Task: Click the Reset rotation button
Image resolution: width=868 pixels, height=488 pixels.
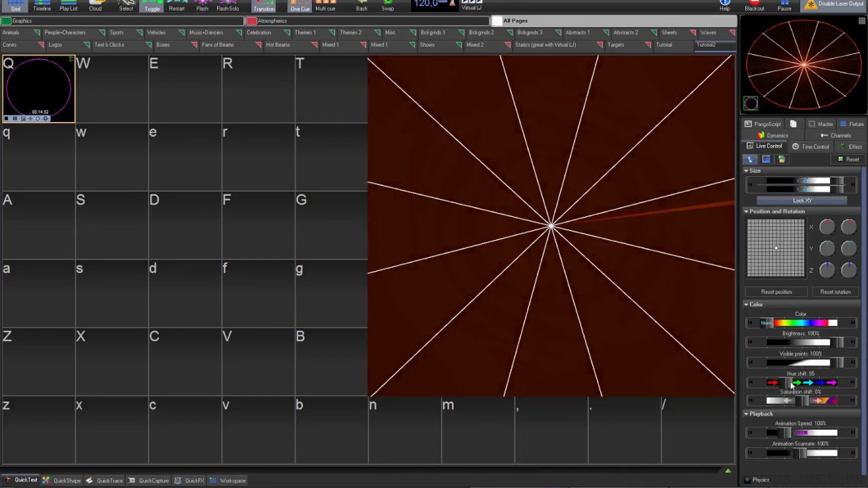Action: click(835, 292)
